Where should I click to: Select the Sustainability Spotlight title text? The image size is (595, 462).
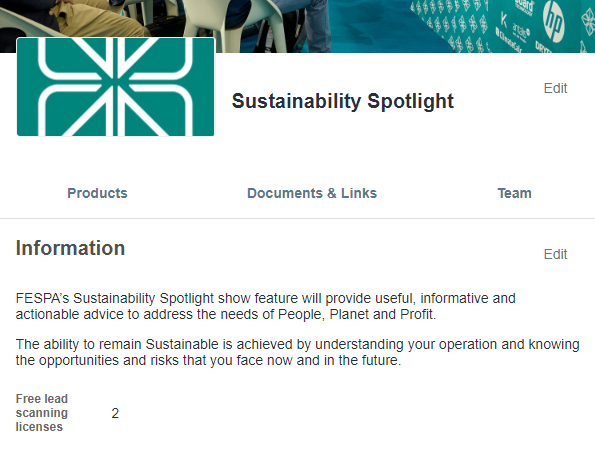coord(343,101)
